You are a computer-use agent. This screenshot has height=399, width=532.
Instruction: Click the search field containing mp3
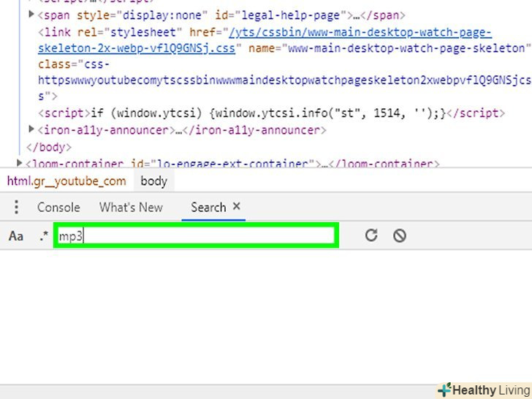[196, 235]
